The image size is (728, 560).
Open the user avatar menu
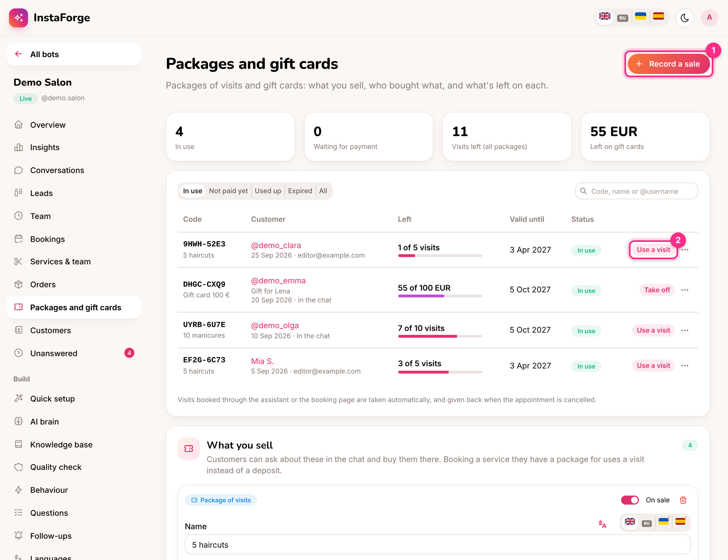pos(709,18)
